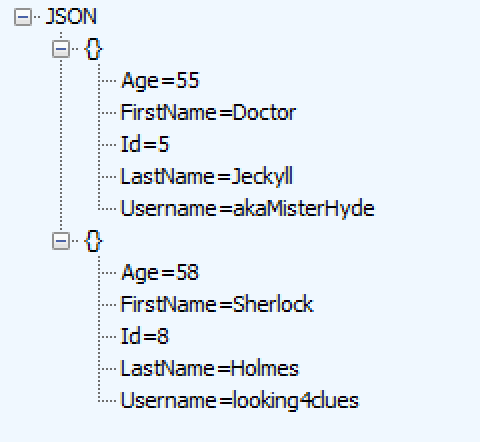Click the value akaMisterHyde

click(x=304, y=209)
